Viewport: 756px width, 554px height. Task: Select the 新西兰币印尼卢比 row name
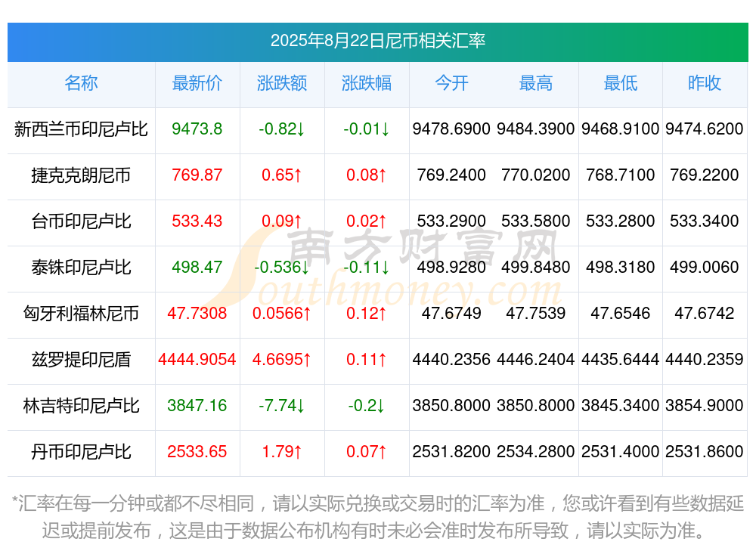(81, 129)
